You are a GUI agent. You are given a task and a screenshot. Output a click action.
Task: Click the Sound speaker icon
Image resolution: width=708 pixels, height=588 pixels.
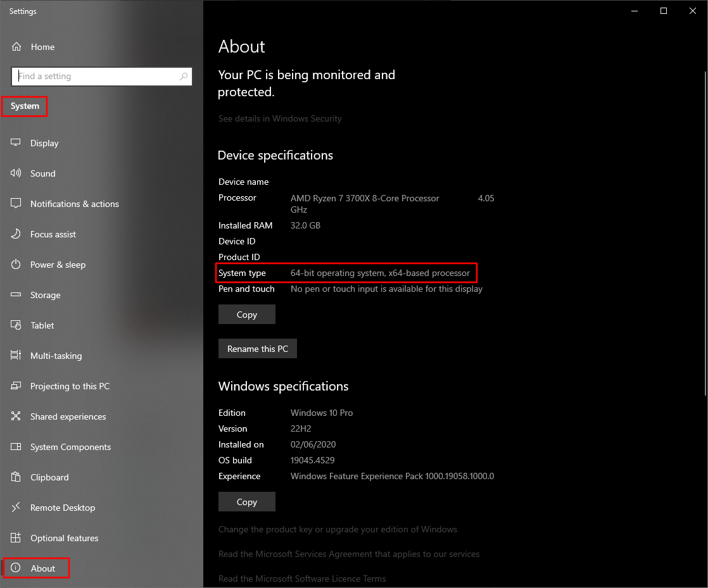(x=16, y=173)
